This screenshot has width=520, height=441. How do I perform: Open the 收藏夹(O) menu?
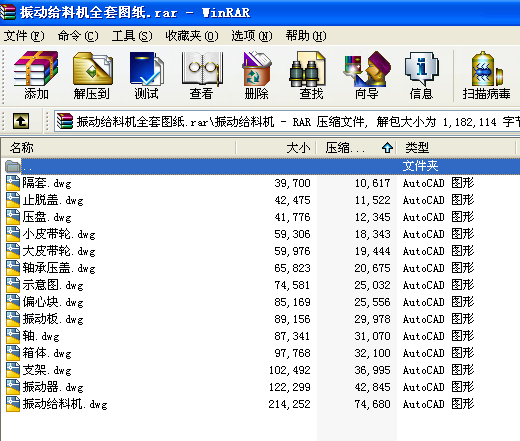[x=192, y=36]
